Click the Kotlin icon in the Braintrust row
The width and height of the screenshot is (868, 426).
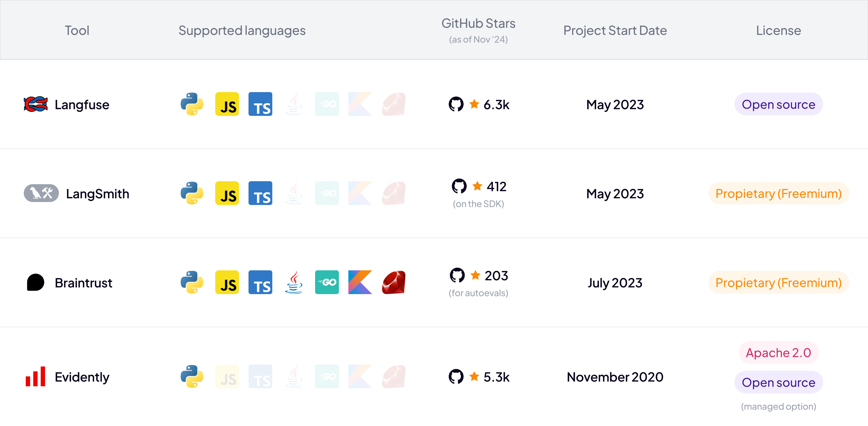point(360,282)
